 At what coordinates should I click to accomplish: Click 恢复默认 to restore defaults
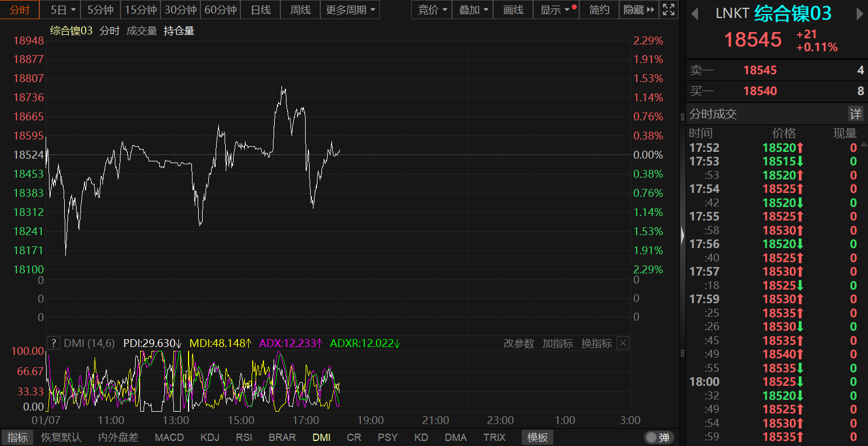click(x=61, y=438)
